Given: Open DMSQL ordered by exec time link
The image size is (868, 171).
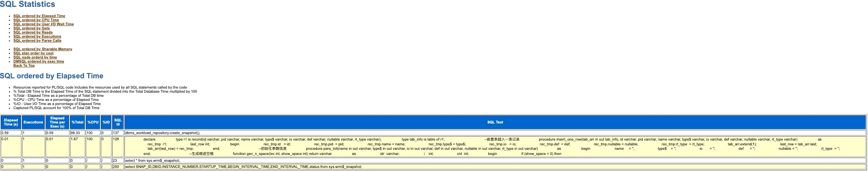Looking at the screenshot, I should [39, 61].
